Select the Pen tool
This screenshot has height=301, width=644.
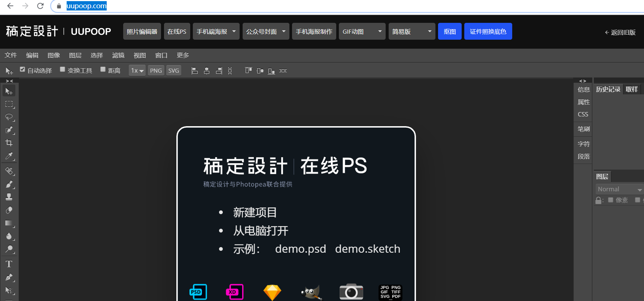pyautogui.click(x=9, y=277)
